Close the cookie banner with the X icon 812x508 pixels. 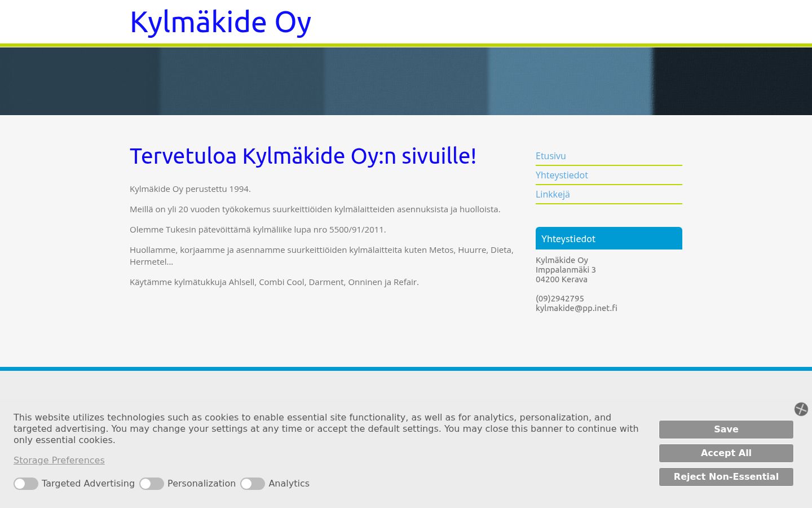pos(801,409)
